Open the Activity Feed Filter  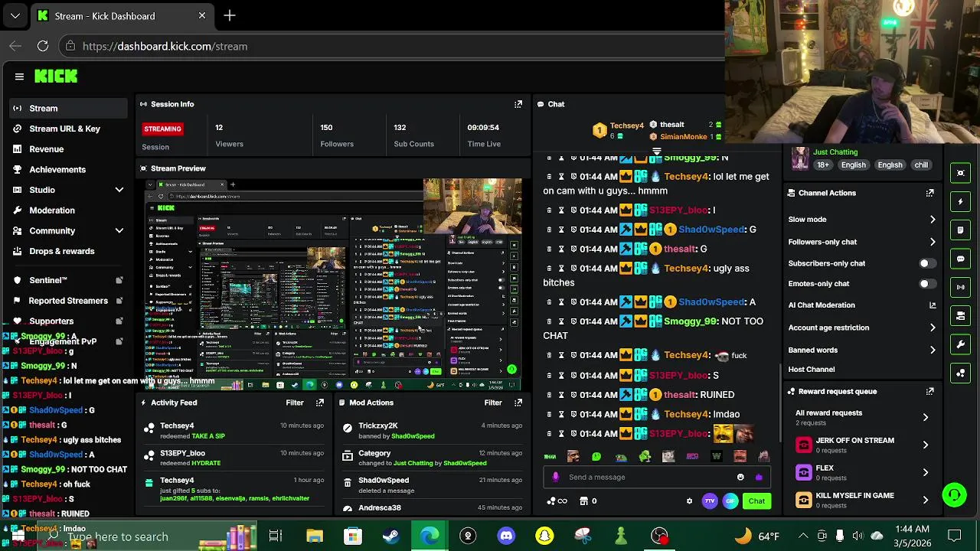point(295,403)
